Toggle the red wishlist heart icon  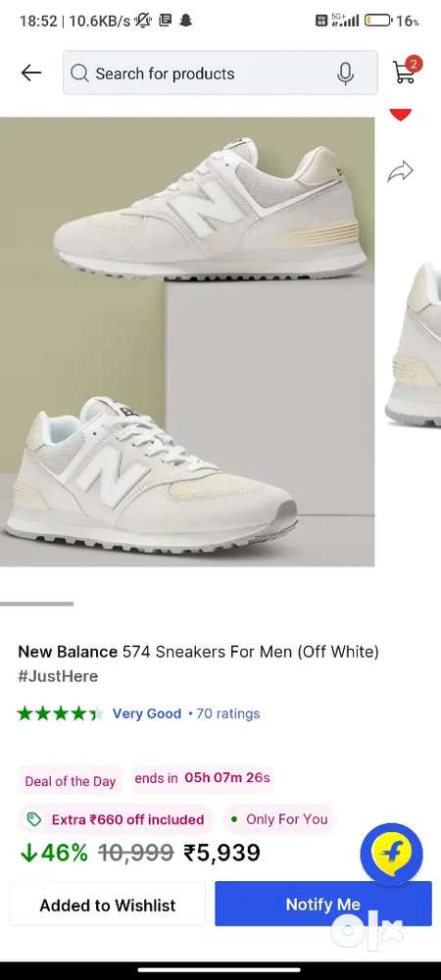click(x=401, y=114)
